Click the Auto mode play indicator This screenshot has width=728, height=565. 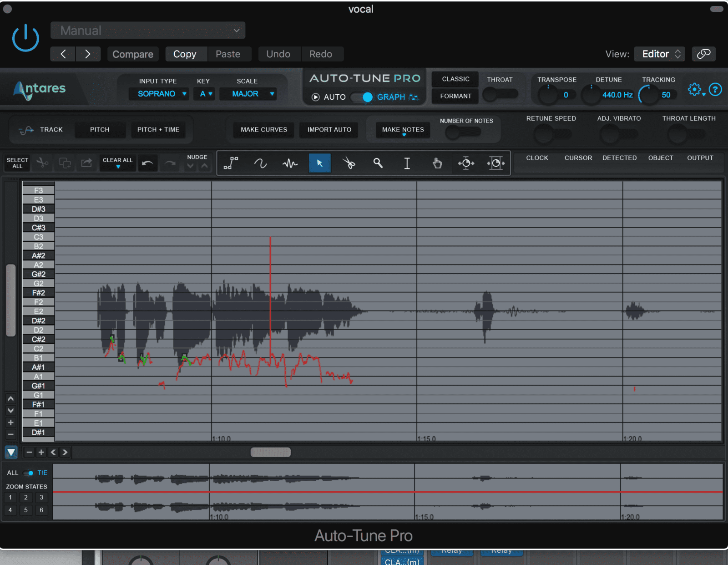point(315,97)
